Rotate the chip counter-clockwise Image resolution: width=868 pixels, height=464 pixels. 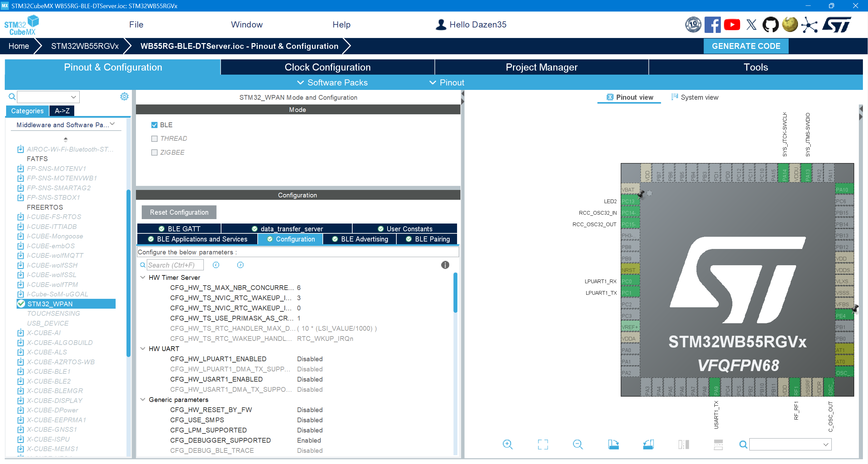(x=648, y=444)
